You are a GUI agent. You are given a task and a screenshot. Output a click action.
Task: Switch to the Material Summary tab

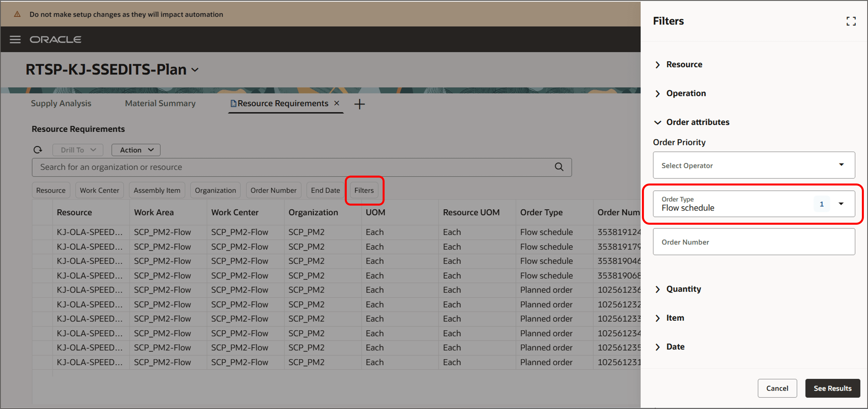click(160, 103)
